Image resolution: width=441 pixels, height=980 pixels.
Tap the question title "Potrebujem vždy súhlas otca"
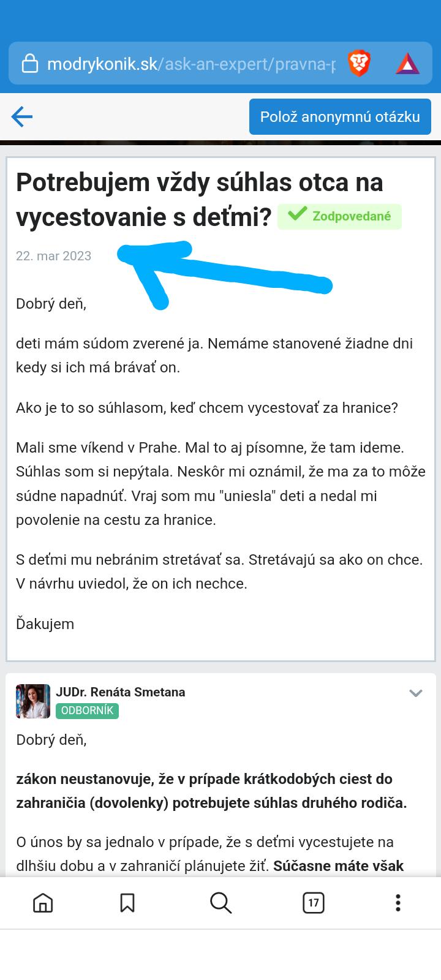(199, 183)
